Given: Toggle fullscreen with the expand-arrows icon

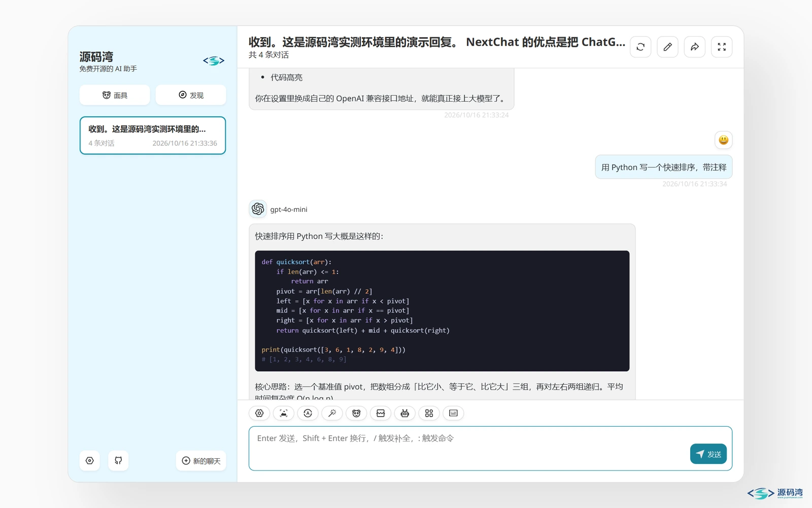Looking at the screenshot, I should 722,47.
